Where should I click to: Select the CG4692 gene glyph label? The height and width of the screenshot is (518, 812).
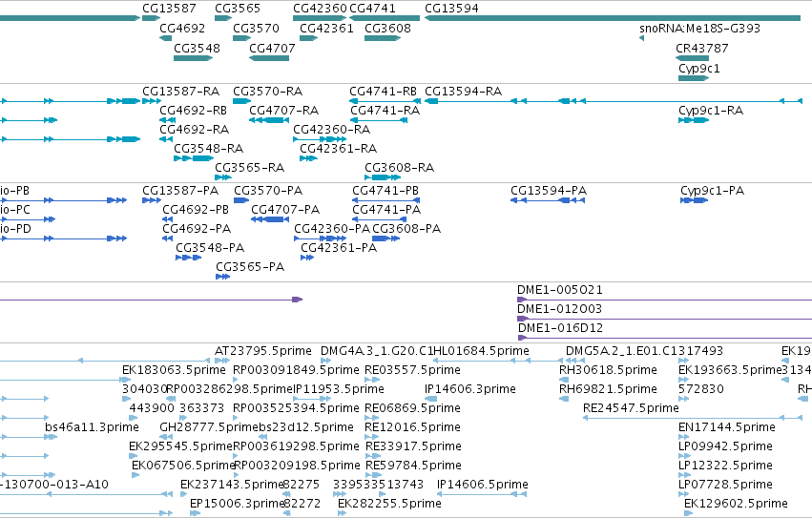coord(182,28)
